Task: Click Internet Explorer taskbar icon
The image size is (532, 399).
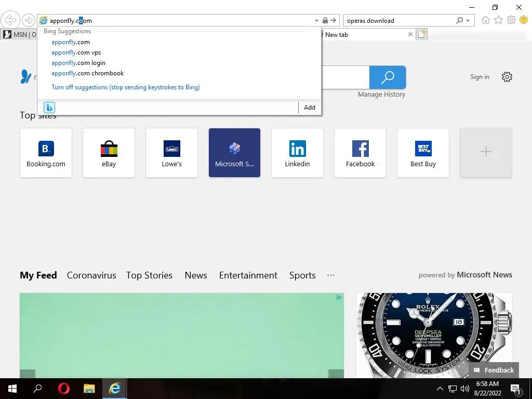Action: 115,389
